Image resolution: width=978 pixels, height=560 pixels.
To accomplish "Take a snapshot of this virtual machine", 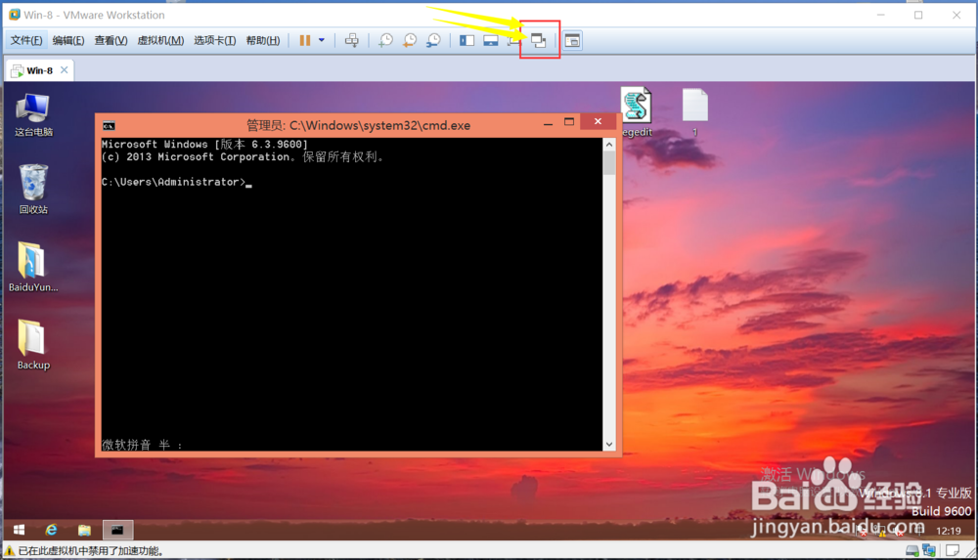I will [386, 40].
